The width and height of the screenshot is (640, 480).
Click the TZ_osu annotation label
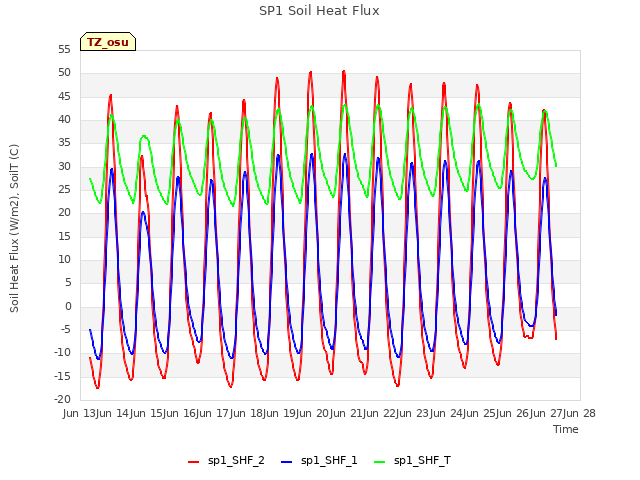point(108,42)
